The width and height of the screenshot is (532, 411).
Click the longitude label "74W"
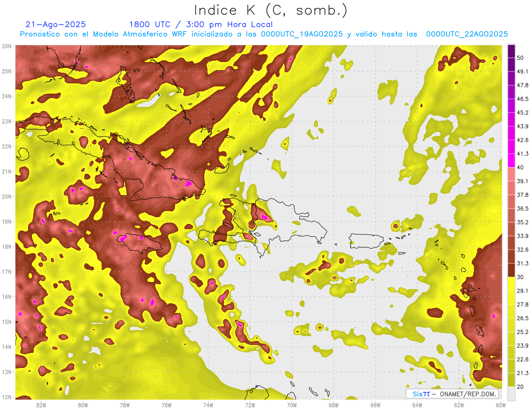click(208, 405)
